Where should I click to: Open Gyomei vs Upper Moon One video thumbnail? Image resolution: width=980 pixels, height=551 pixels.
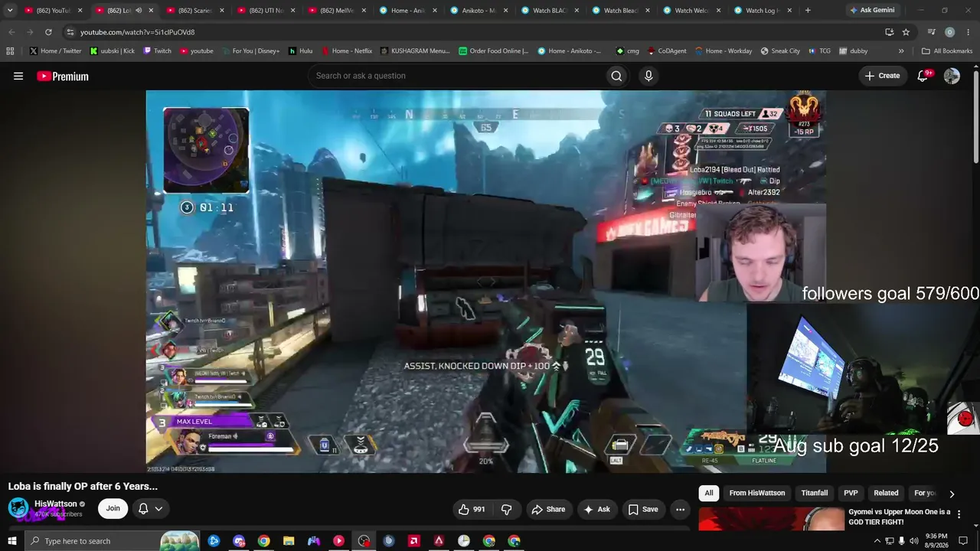(x=771, y=519)
